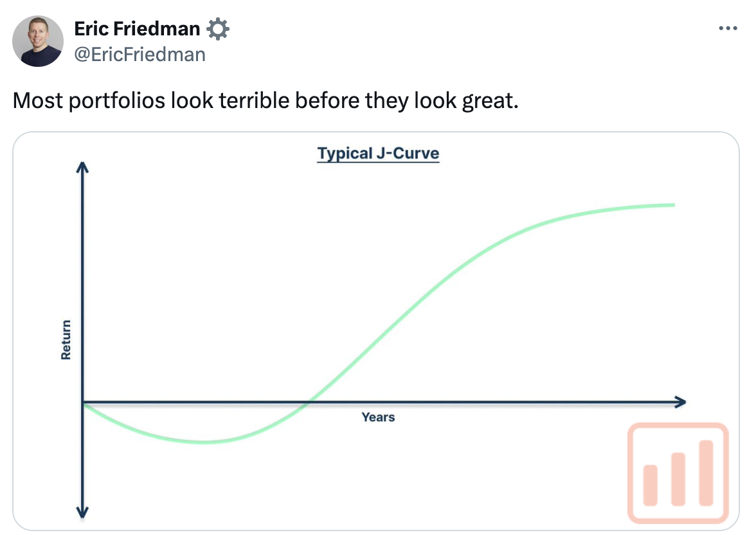Screen dimensions: 756x535
Task: Click the "Years" x-axis label
Action: point(378,417)
